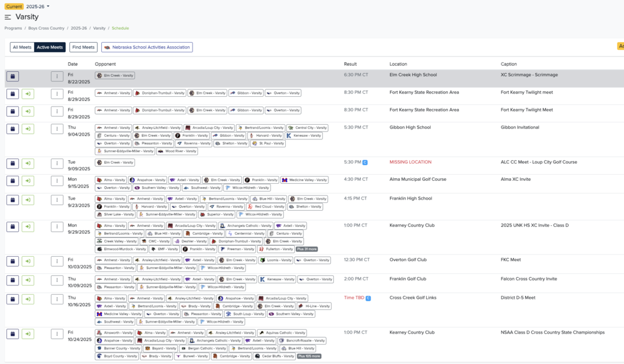
Task: Click the MISSING LOCATION red text
Action: pyautogui.click(x=410, y=162)
